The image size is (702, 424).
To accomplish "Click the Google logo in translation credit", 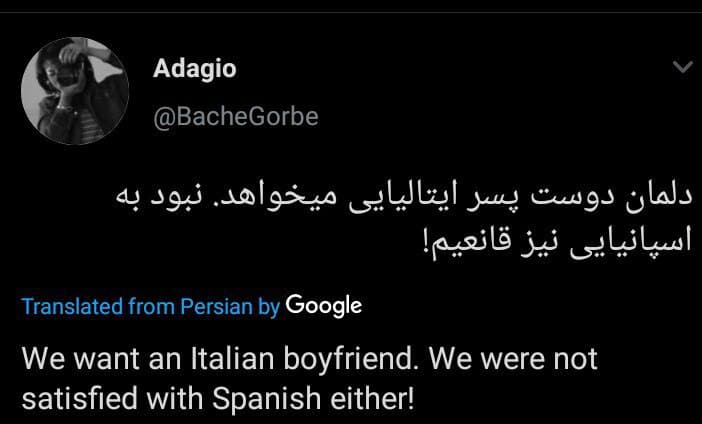I will tap(324, 307).
